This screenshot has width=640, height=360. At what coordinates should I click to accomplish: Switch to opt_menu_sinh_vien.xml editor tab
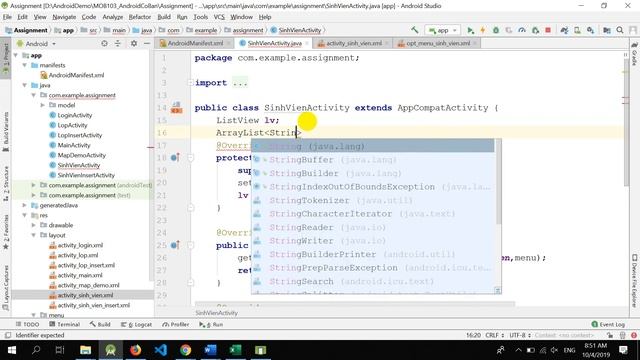(438, 43)
